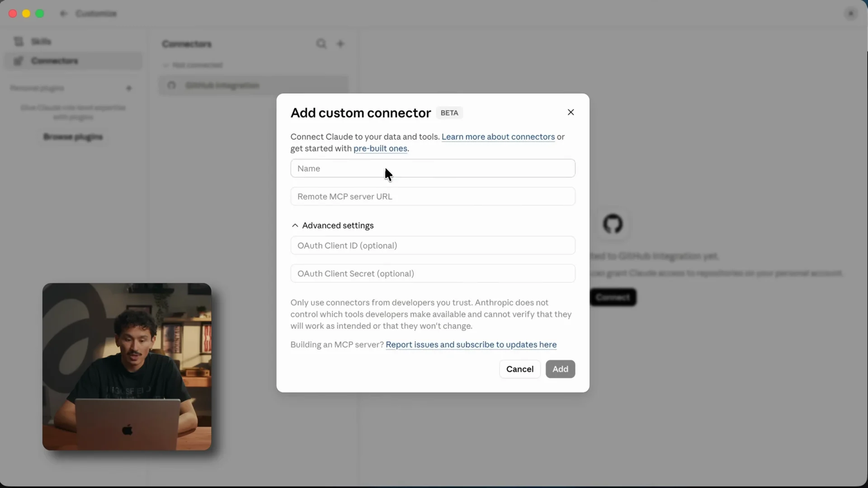Image resolution: width=868 pixels, height=488 pixels.
Task: Focus the Remote MCP server URL field
Action: (x=433, y=196)
